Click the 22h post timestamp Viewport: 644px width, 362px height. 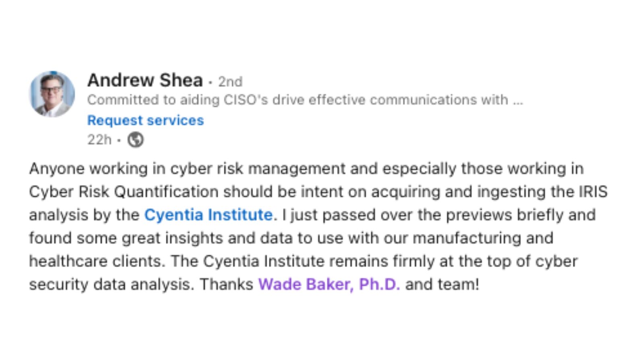click(x=99, y=140)
